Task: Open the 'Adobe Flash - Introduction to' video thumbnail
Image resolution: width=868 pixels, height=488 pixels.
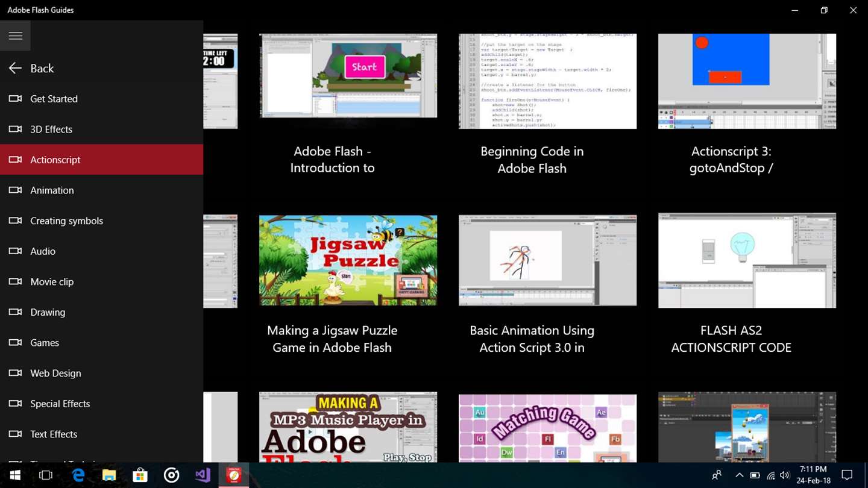Action: click(x=348, y=81)
